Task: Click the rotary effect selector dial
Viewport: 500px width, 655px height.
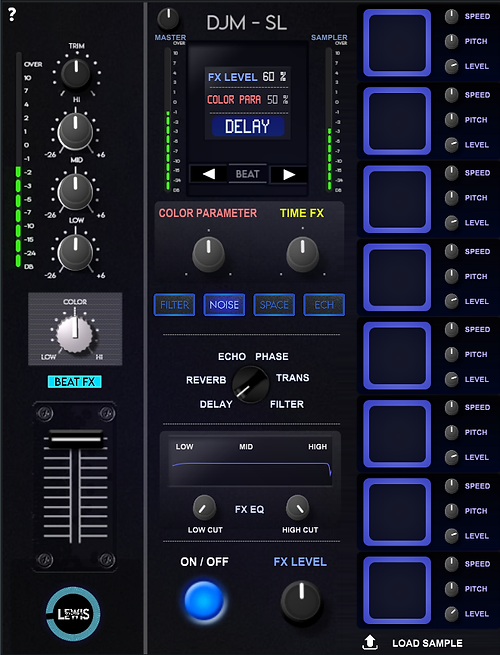Action: [250, 384]
